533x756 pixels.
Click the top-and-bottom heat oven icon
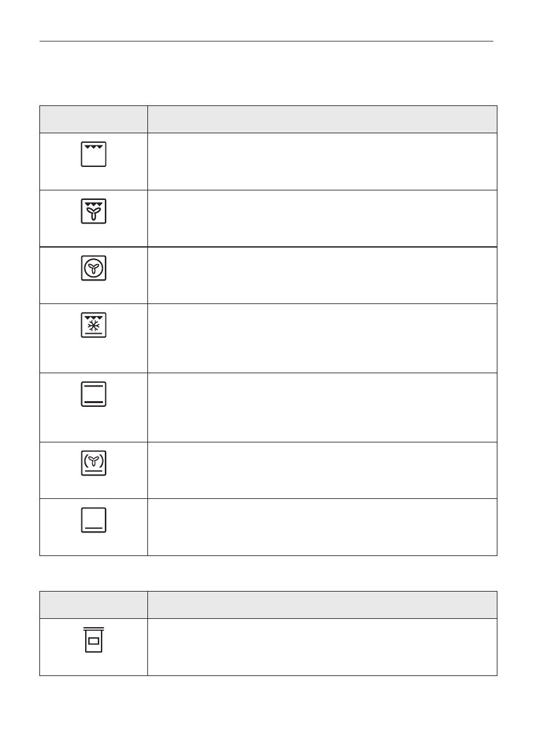(x=94, y=394)
